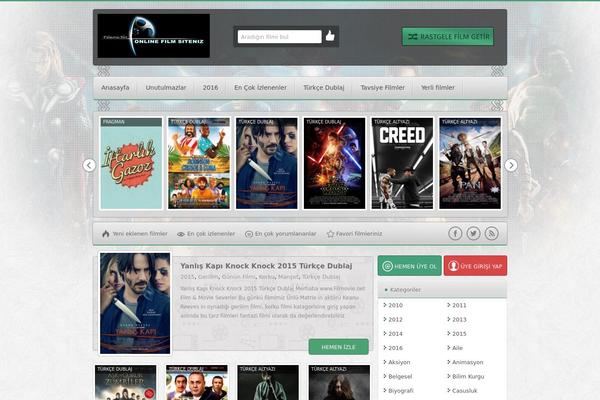The width and height of the screenshot is (600, 400).
Task: Open Türkçe Dublaj menu item
Action: click(x=324, y=88)
